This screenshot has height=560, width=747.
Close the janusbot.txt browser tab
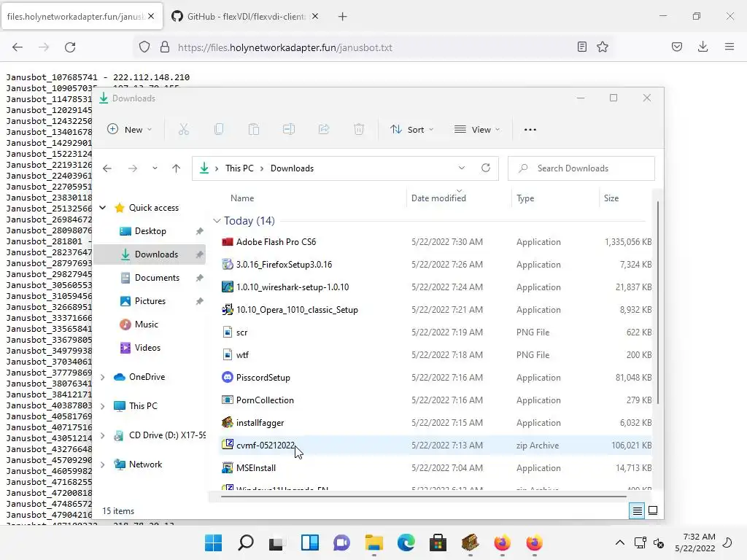[x=151, y=16]
